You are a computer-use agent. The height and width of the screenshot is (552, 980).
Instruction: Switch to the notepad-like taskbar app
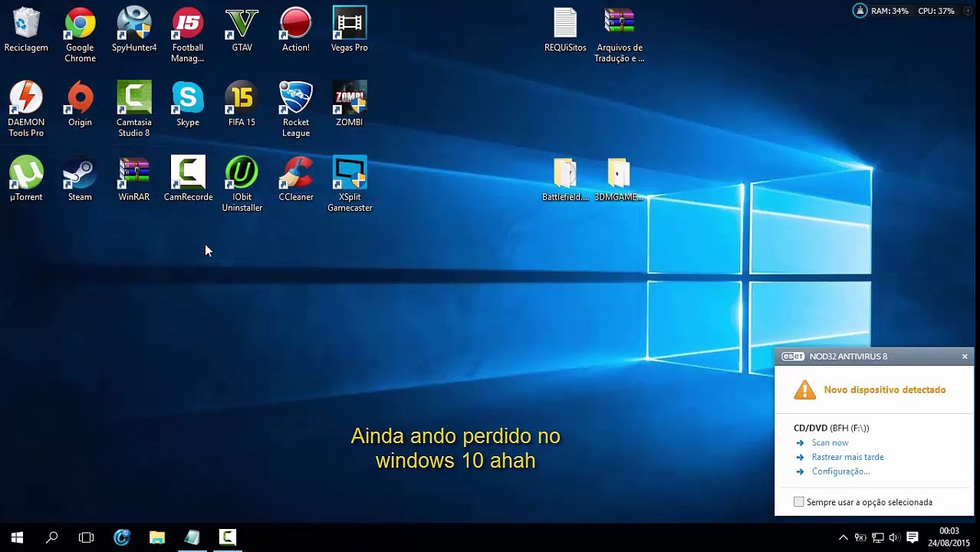192,537
